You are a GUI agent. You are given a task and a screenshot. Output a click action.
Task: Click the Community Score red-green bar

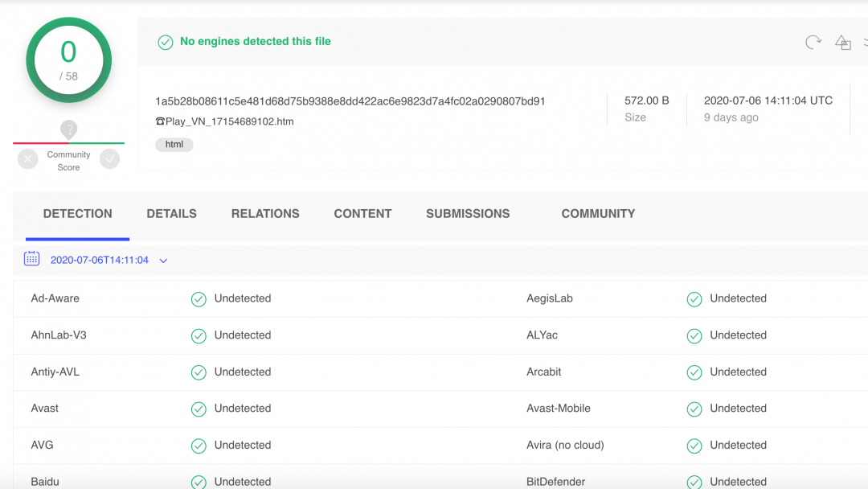coord(69,143)
